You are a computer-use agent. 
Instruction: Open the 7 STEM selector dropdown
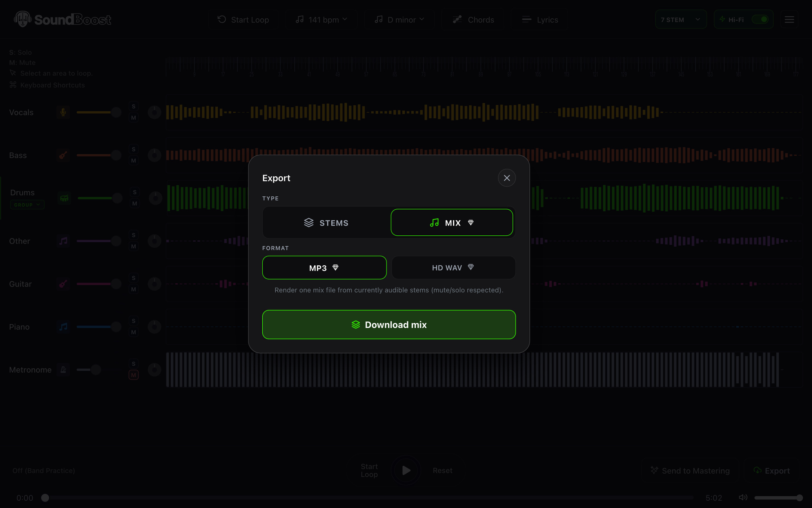681,20
